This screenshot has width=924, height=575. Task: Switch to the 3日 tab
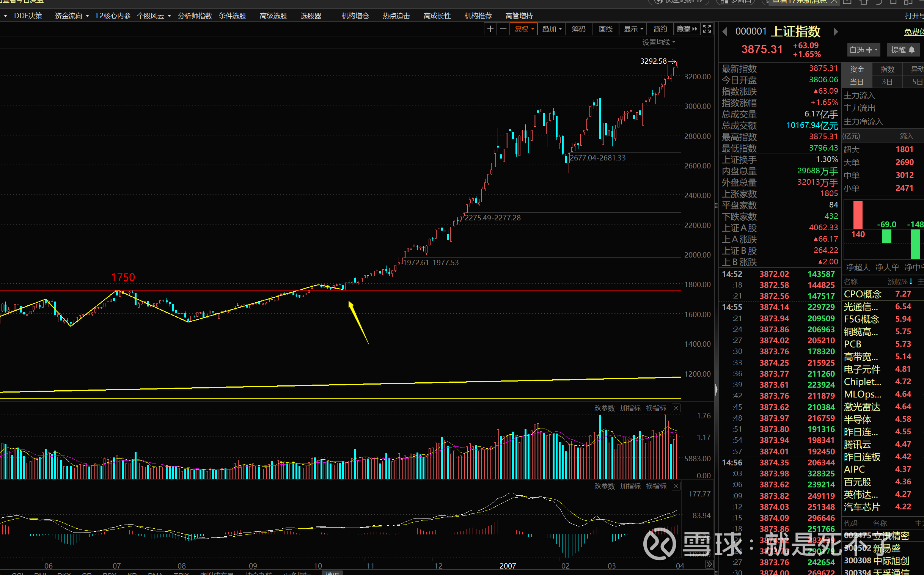point(887,82)
